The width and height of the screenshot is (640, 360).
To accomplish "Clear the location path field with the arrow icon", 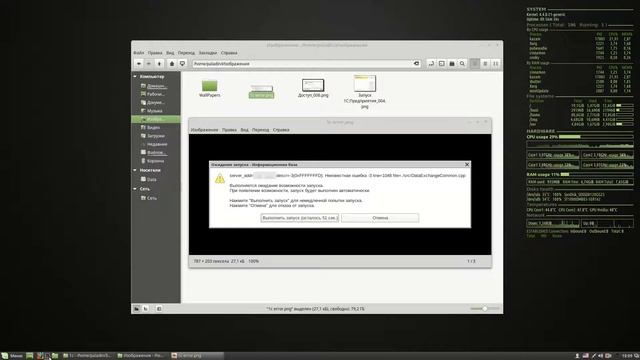I will (416, 64).
